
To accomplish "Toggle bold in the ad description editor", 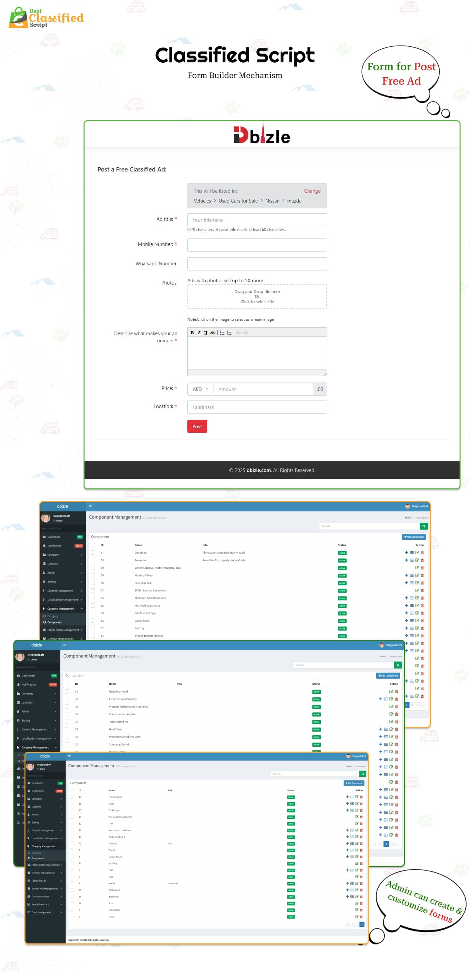I will tap(192, 333).
